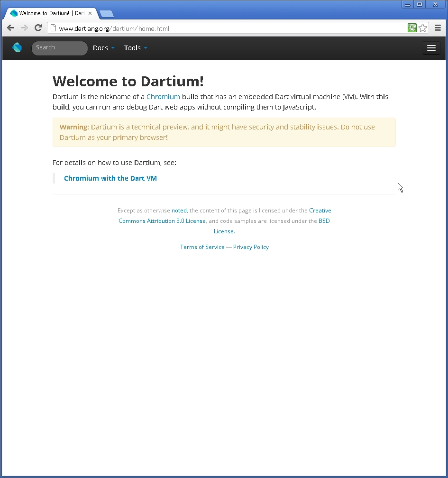Open the browser's main menu icon
Screen dimensions: 448x478
[438, 28]
